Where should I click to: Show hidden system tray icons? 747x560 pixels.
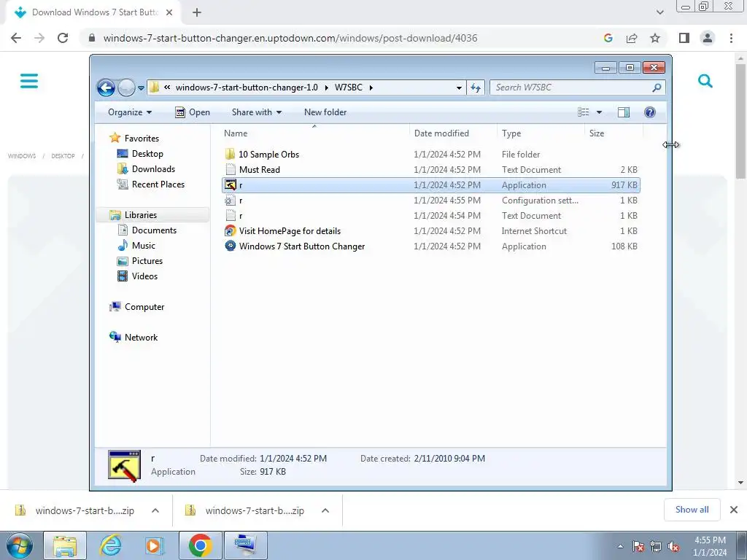(620, 546)
